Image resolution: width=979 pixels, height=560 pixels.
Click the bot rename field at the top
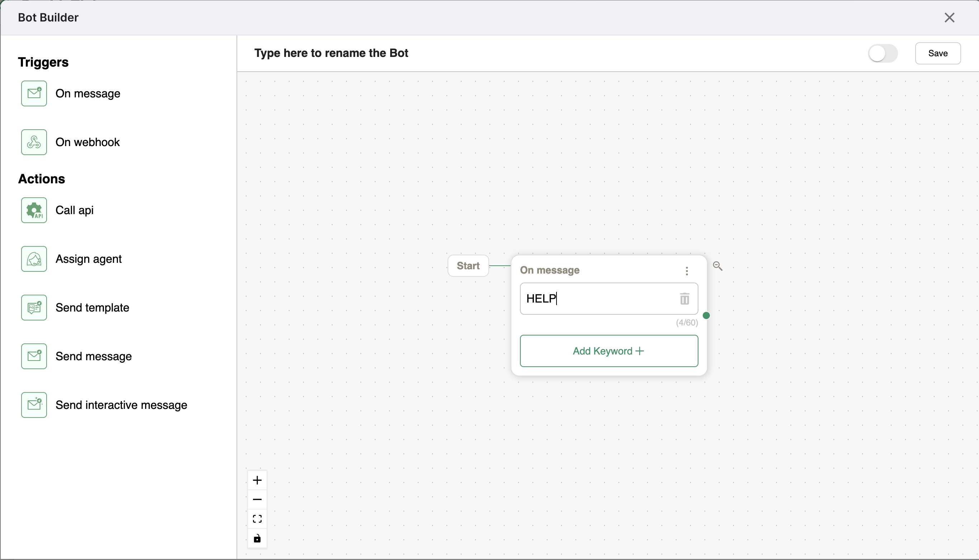click(x=331, y=53)
